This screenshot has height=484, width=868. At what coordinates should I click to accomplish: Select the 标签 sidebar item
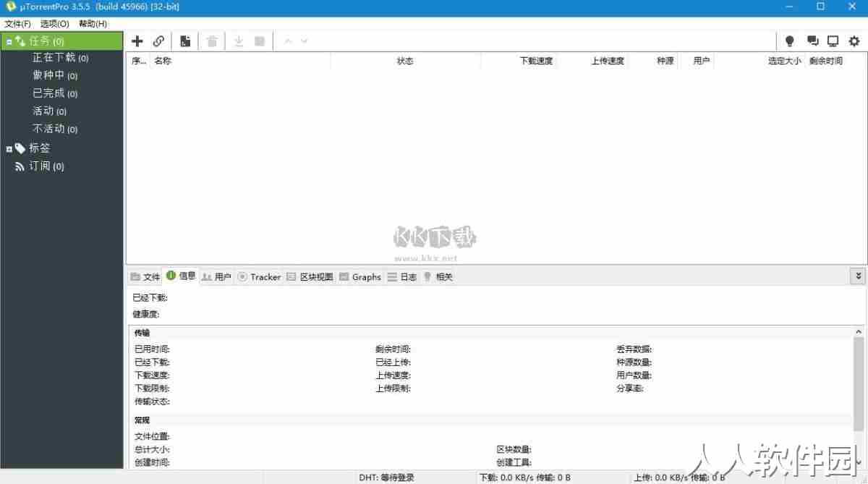coord(40,148)
